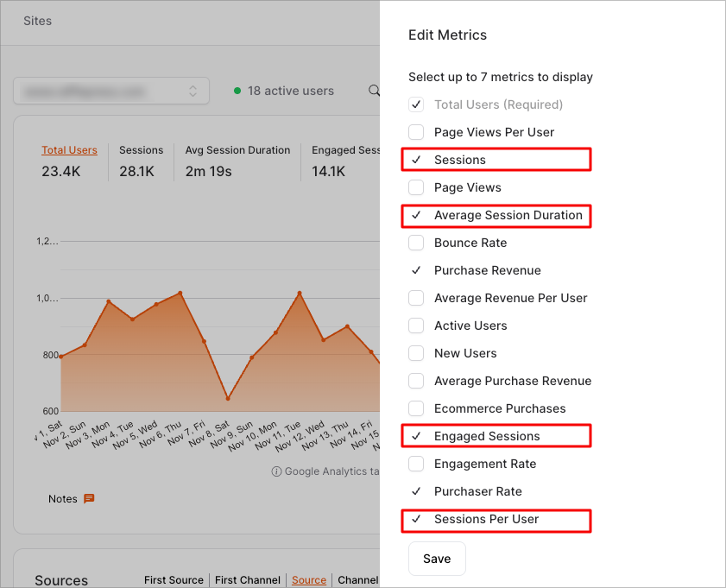Disable the Sessions metric checkbox

(416, 160)
